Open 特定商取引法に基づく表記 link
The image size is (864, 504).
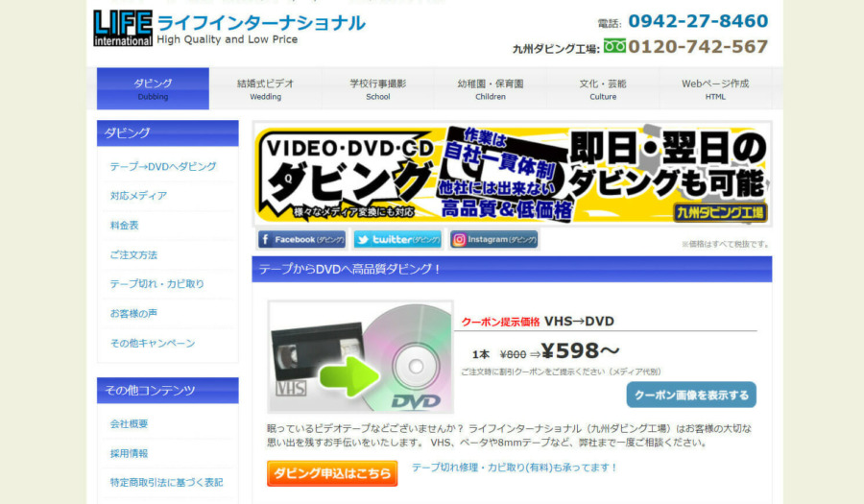click(166, 483)
